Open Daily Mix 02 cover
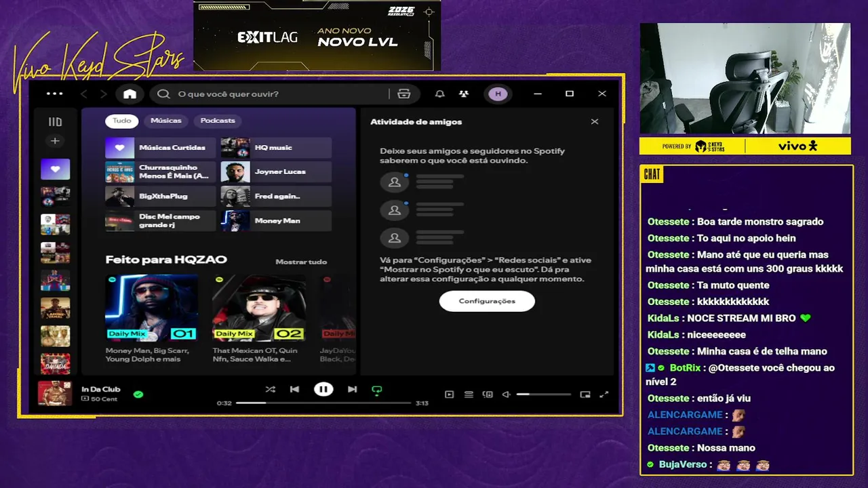Viewport: 868px width, 488px height. coord(258,308)
